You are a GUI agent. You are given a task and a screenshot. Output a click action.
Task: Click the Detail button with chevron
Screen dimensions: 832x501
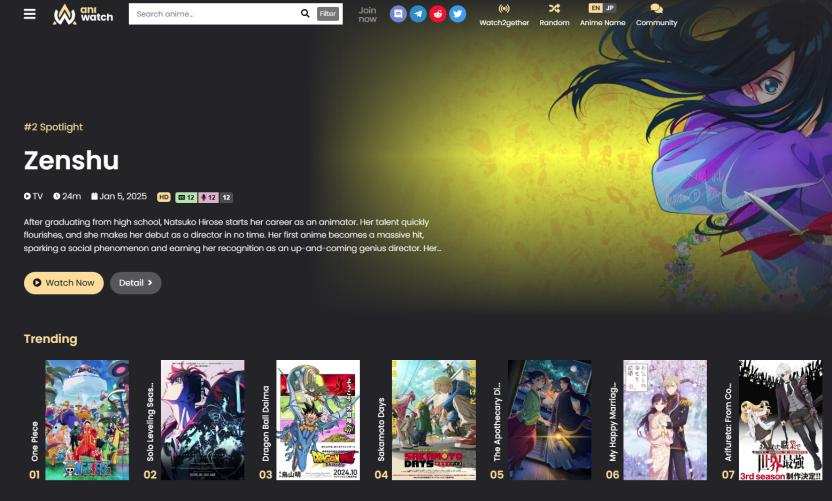135,283
